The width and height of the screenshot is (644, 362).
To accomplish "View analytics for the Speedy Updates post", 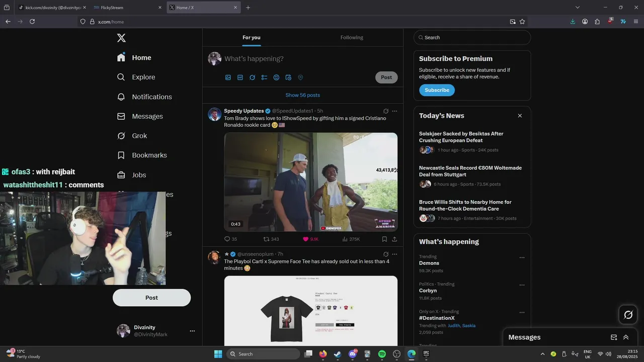I will [x=351, y=239].
